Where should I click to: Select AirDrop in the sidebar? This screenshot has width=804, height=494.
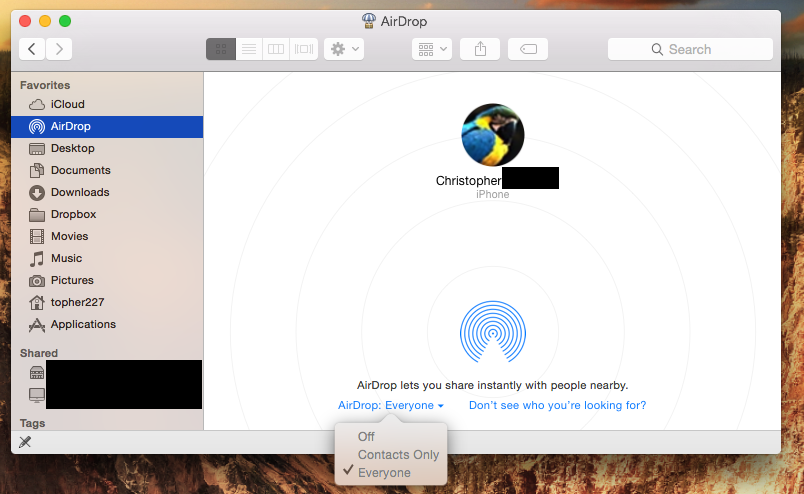coord(107,126)
